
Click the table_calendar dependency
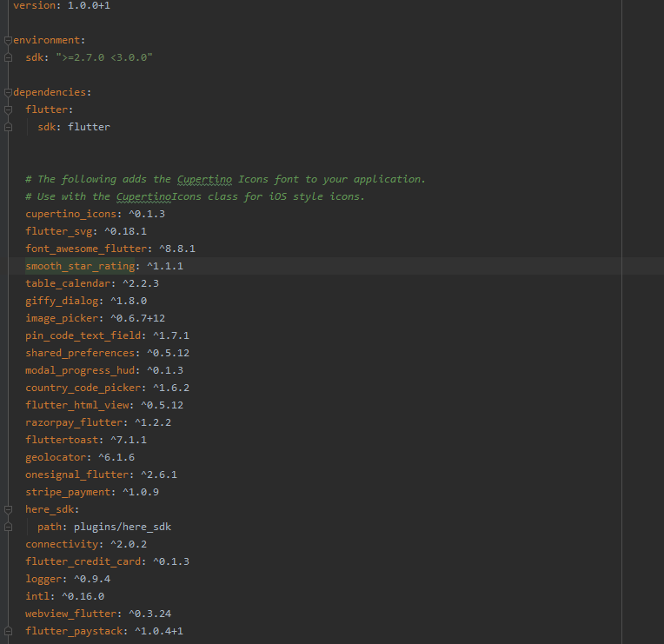tap(92, 283)
